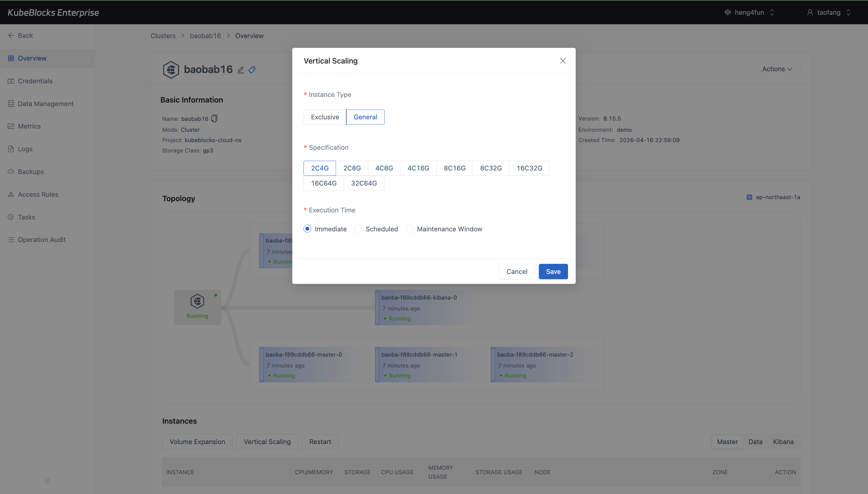Open Tasks clock icon in sidebar
The width and height of the screenshot is (868, 494).
click(x=11, y=217)
